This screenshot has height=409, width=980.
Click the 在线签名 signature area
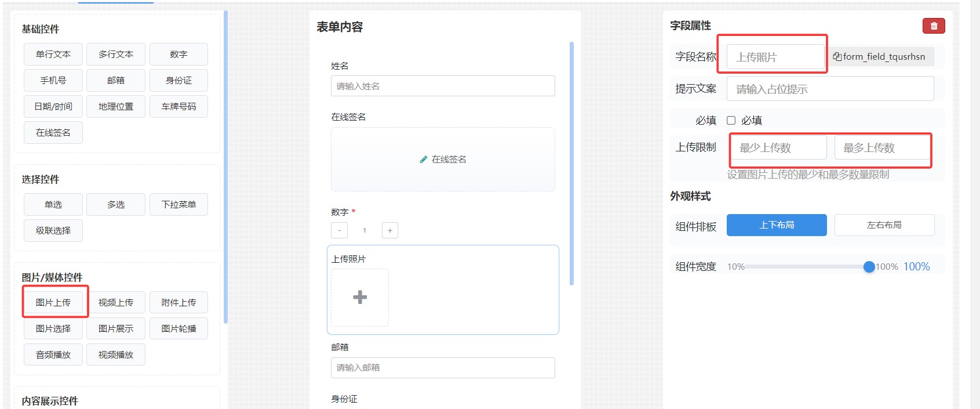coord(443,159)
